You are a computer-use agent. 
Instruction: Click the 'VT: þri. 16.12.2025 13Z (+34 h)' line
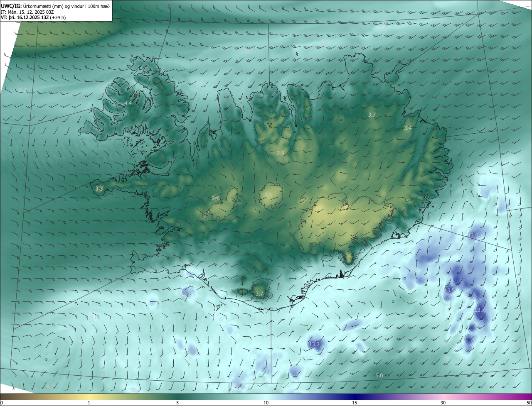pos(33,17)
